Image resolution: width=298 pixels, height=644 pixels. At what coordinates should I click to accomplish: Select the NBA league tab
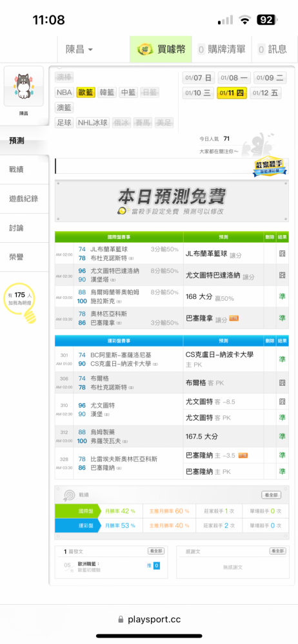coord(65,92)
